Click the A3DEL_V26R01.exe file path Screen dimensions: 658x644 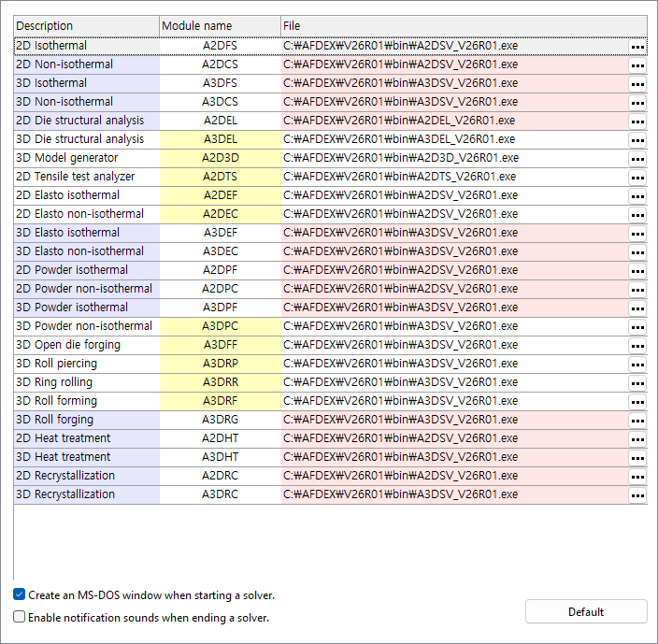[x=399, y=139]
